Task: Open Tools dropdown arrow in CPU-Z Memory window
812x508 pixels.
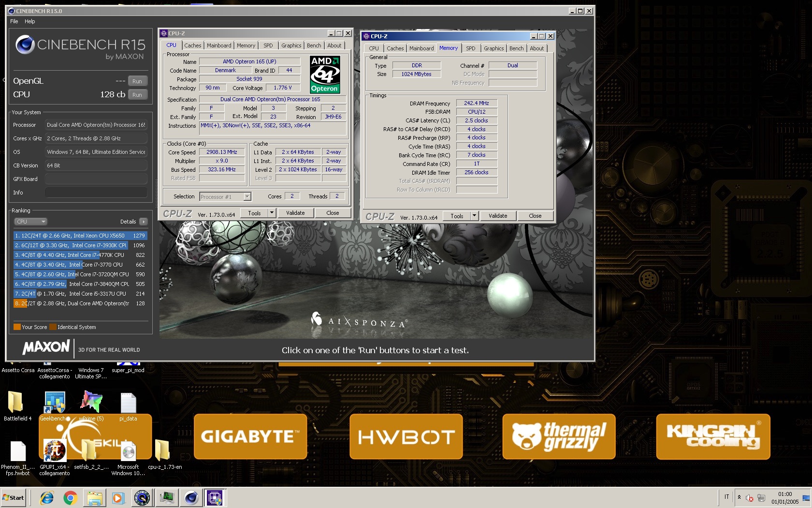Action: pyautogui.click(x=475, y=216)
